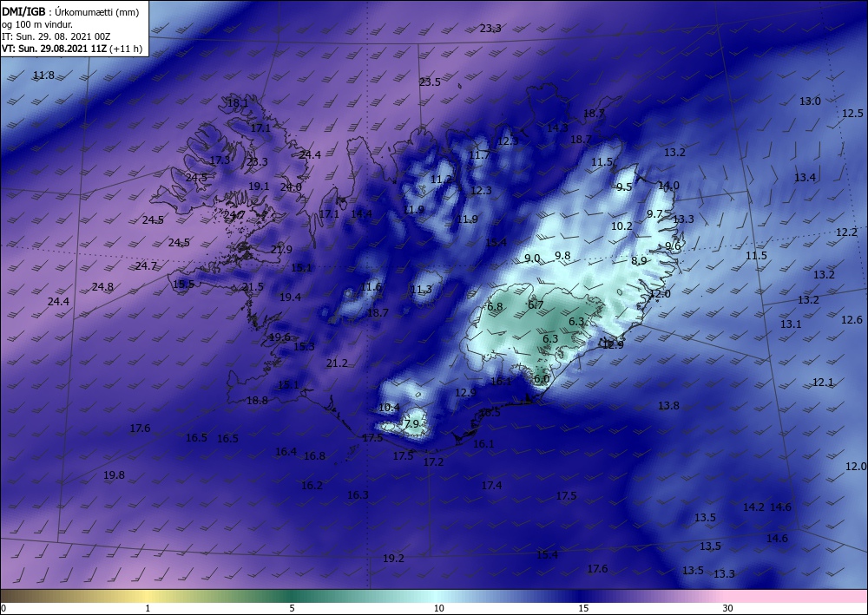Click the 9.0 value north of the glacier
Viewport: 868px width, 615px height.
click(532, 258)
